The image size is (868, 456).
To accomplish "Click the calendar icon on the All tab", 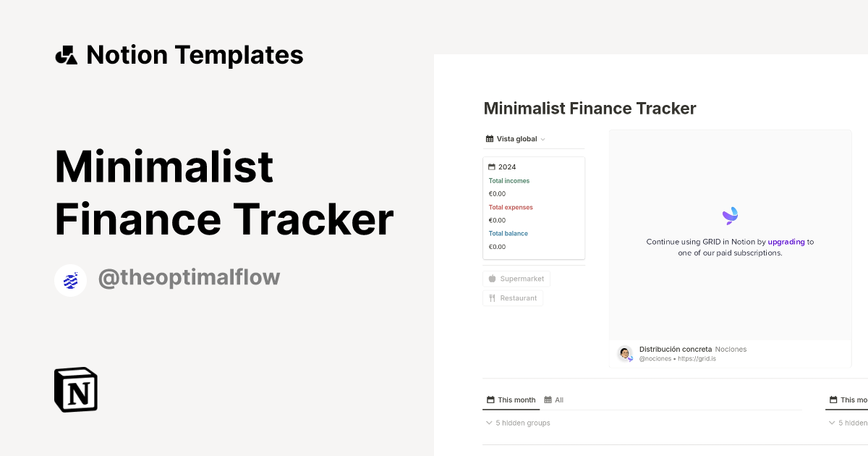I will click(547, 400).
